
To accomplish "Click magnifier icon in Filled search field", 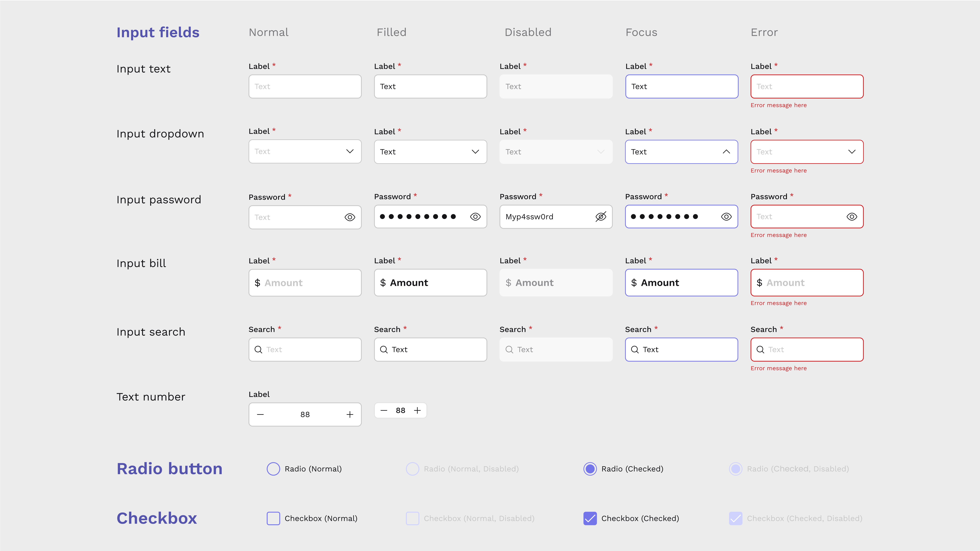I will click(384, 350).
